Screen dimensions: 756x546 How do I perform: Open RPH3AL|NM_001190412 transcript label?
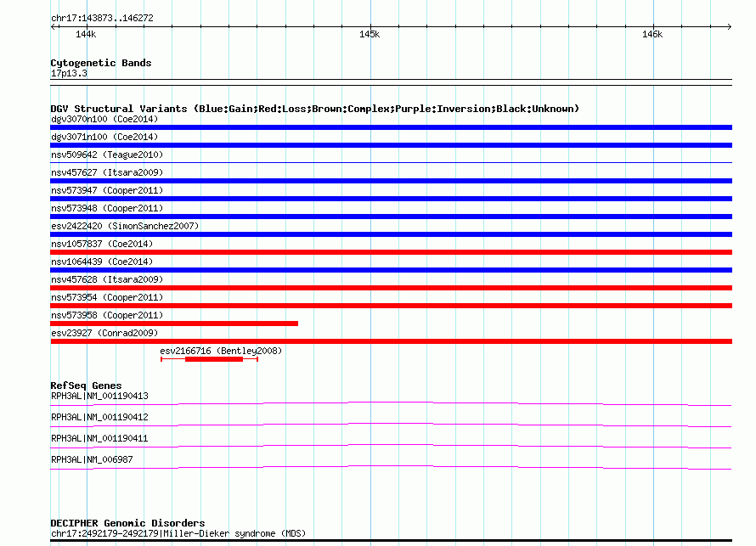click(x=99, y=417)
